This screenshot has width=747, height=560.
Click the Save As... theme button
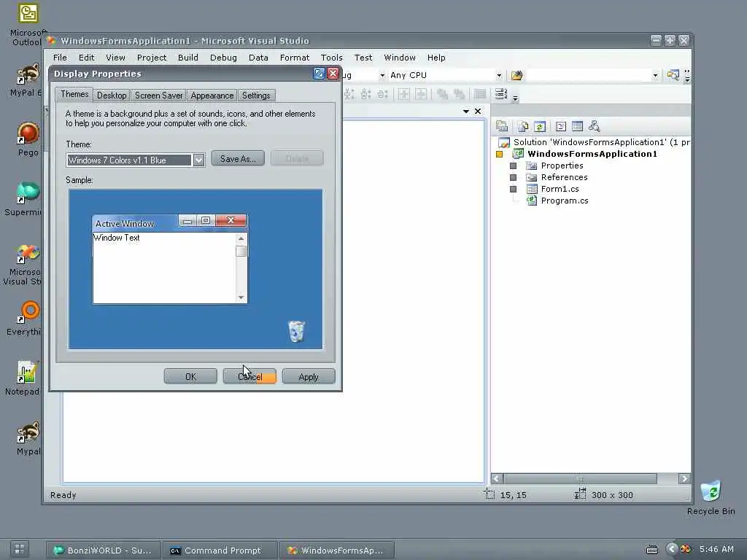pyautogui.click(x=238, y=158)
